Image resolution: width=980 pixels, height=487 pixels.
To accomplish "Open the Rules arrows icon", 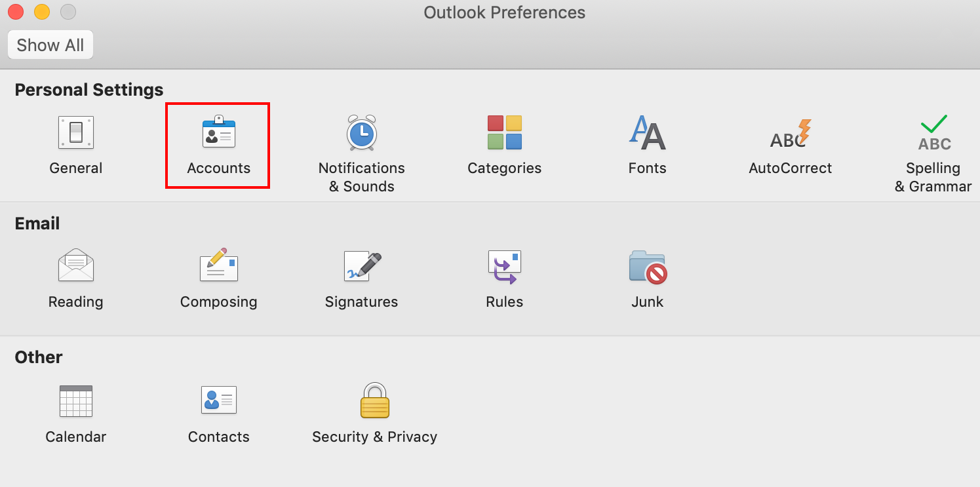I will (504, 267).
